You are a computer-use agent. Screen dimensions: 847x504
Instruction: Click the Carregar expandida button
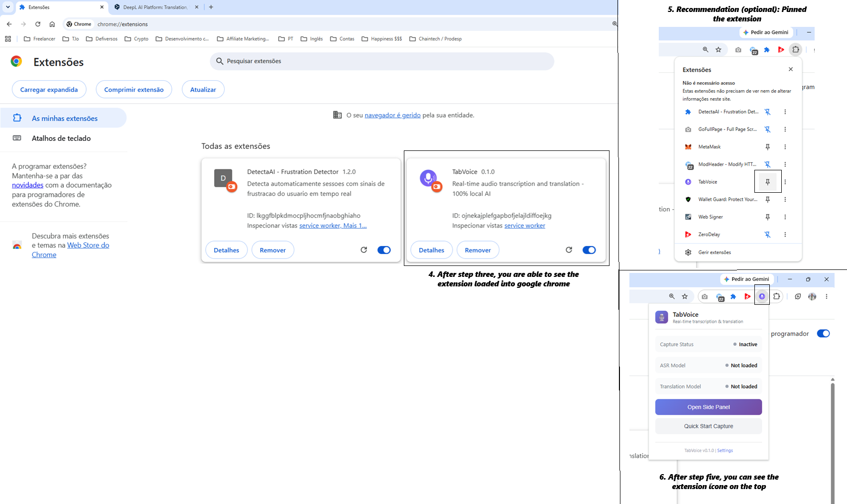click(x=49, y=90)
